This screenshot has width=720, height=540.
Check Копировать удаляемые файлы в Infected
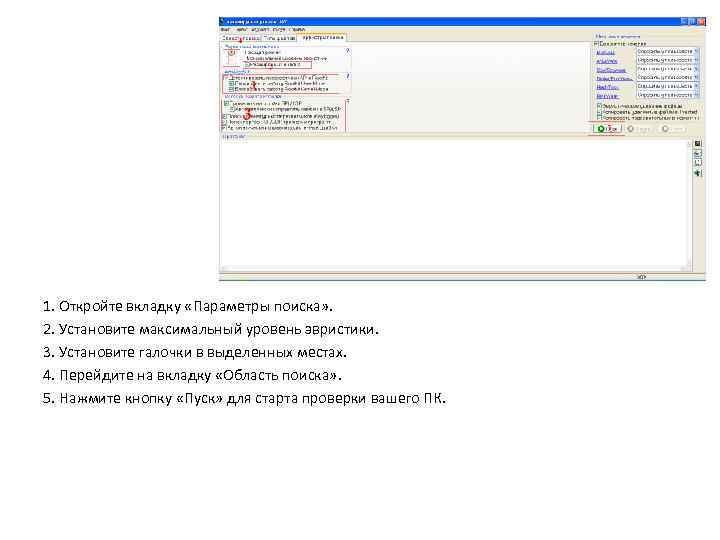click(x=599, y=112)
